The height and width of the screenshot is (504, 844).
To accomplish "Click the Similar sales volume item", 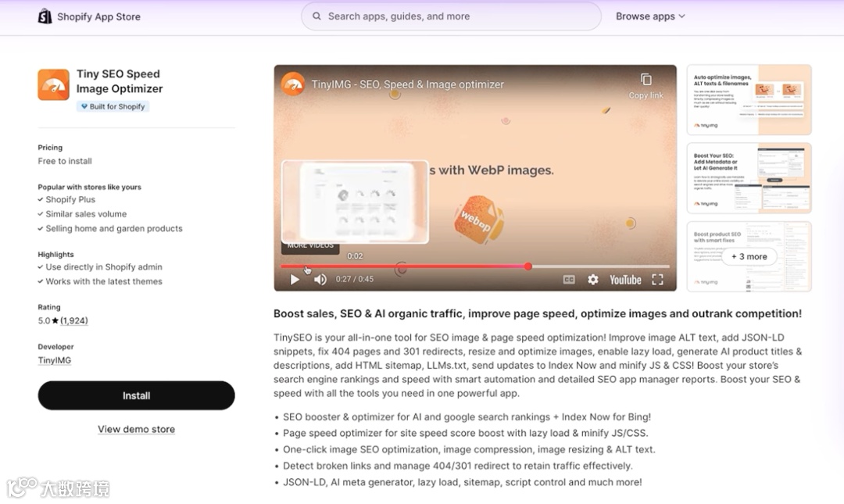I will coord(86,214).
